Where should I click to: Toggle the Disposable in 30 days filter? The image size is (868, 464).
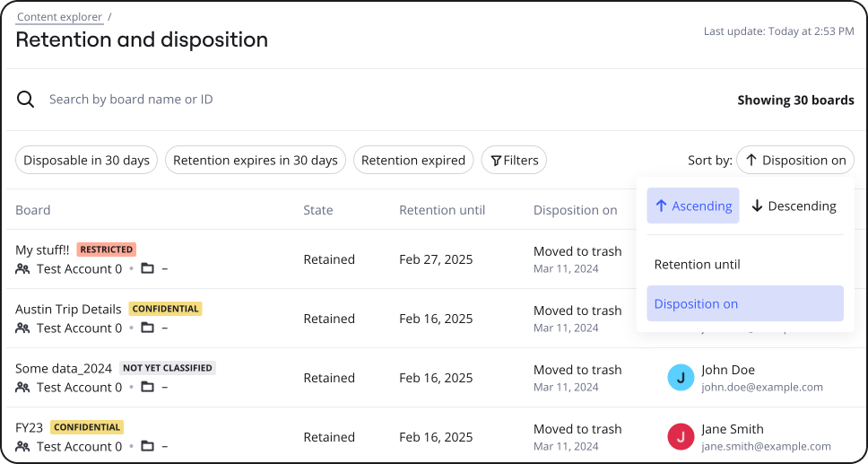(x=86, y=161)
